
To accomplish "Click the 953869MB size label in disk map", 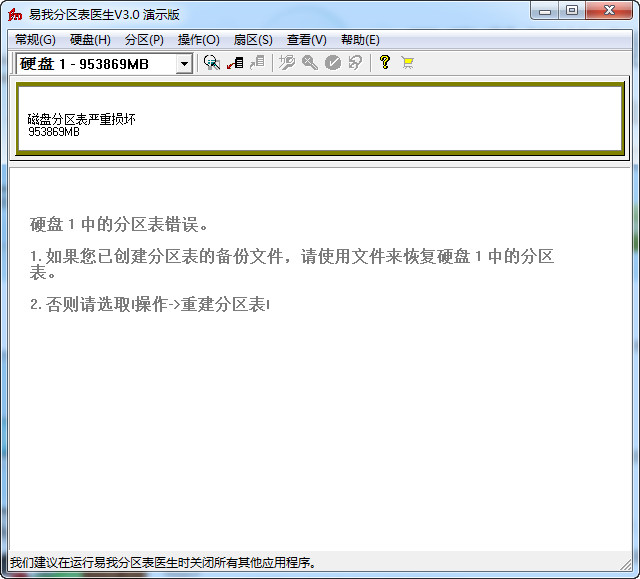I will coord(54,132).
